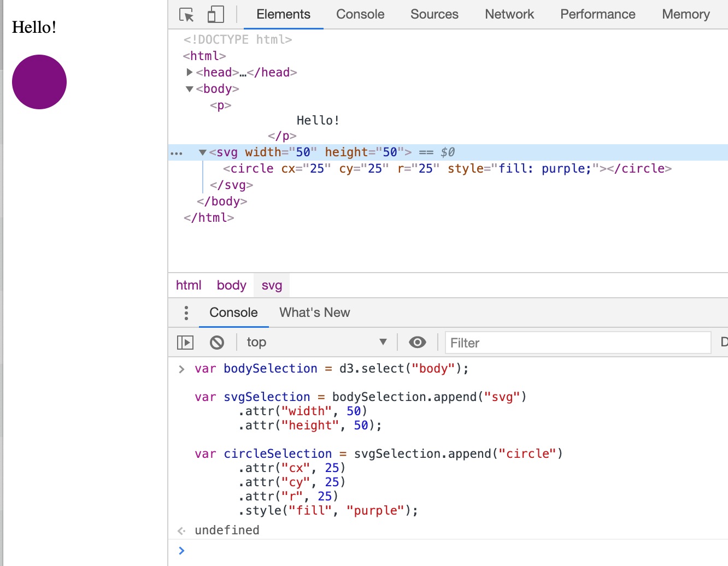Image resolution: width=728 pixels, height=566 pixels.
Task: Show the console sidebar
Action: 185,342
